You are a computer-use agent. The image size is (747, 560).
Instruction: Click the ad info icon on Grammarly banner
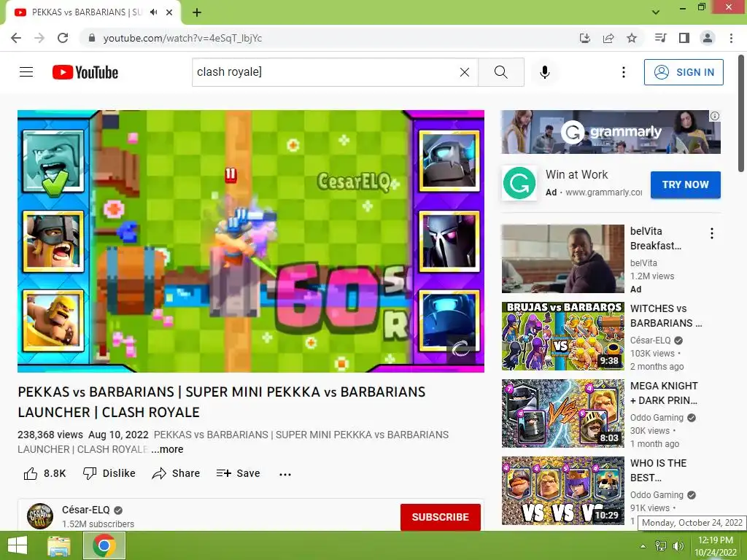tap(715, 116)
